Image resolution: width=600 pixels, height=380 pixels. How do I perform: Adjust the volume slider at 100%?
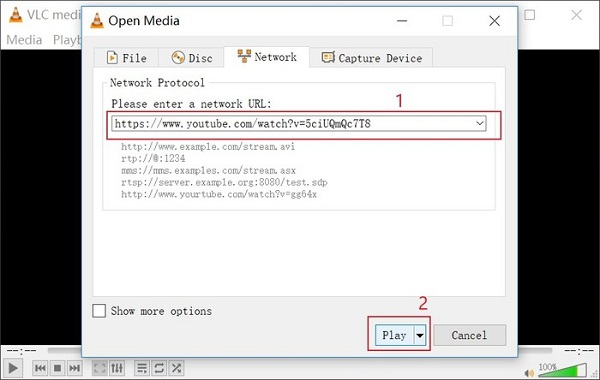(562, 370)
